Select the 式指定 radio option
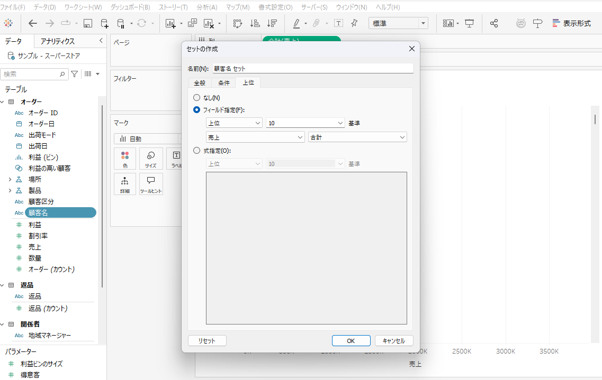Image resolution: width=602 pixels, height=380 pixels. (197, 150)
